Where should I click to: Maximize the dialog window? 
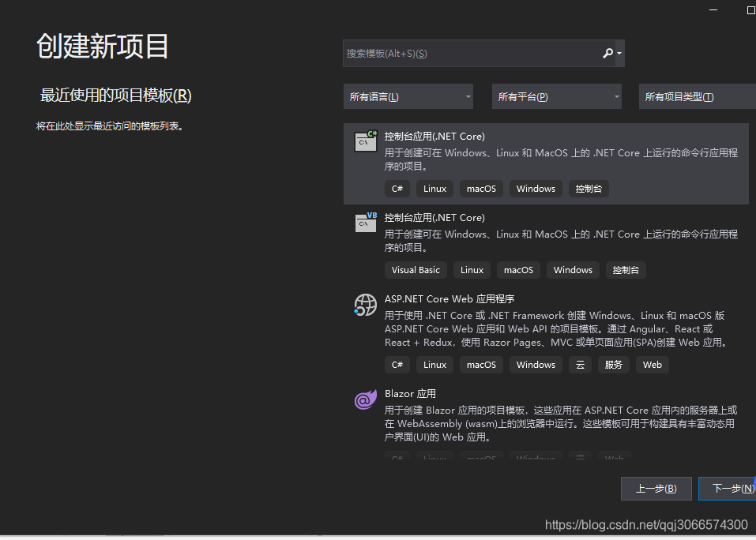tap(751, 10)
